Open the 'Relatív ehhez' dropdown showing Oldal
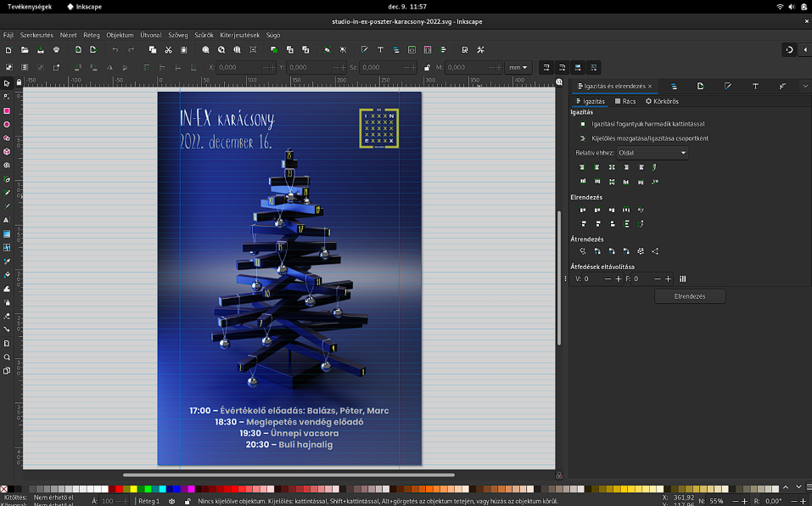Screen dimensions: 812x506 click(x=652, y=153)
